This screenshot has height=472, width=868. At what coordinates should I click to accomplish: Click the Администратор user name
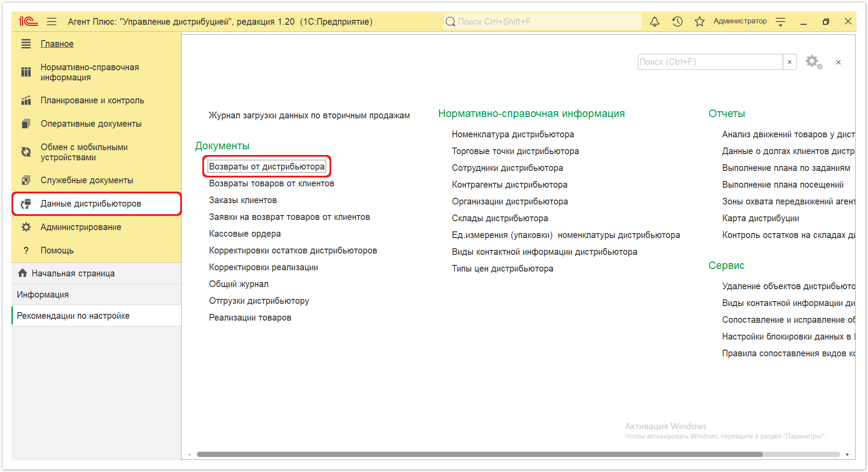pyautogui.click(x=740, y=21)
